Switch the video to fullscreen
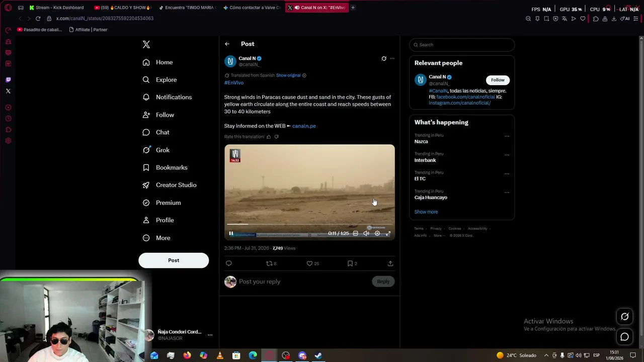Screen dimensions: 644x362 [x=388, y=233]
